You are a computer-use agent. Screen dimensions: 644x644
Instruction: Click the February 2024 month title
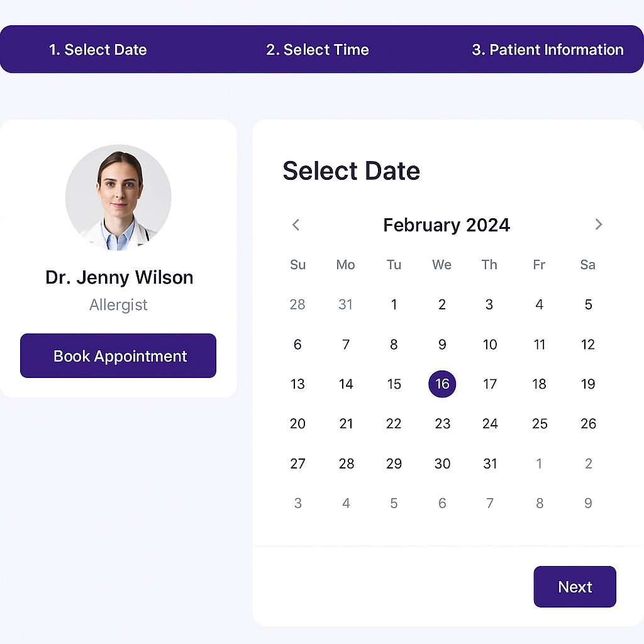[447, 225]
